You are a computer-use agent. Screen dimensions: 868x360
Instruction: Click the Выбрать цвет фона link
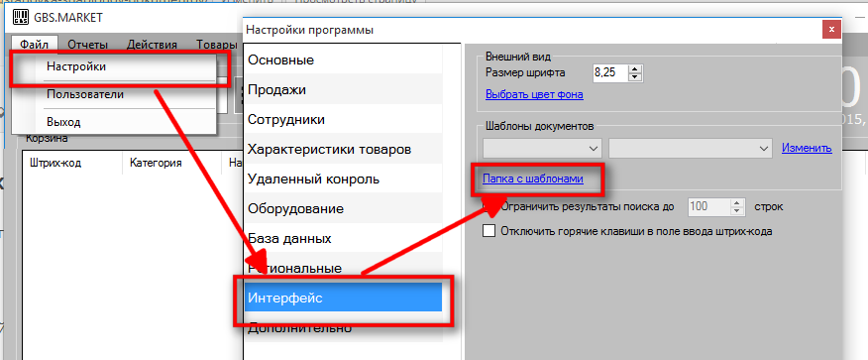(534, 94)
